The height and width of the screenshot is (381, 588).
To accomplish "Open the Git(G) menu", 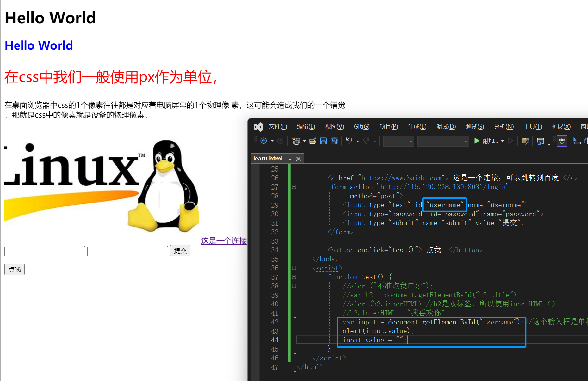I will tap(362, 127).
